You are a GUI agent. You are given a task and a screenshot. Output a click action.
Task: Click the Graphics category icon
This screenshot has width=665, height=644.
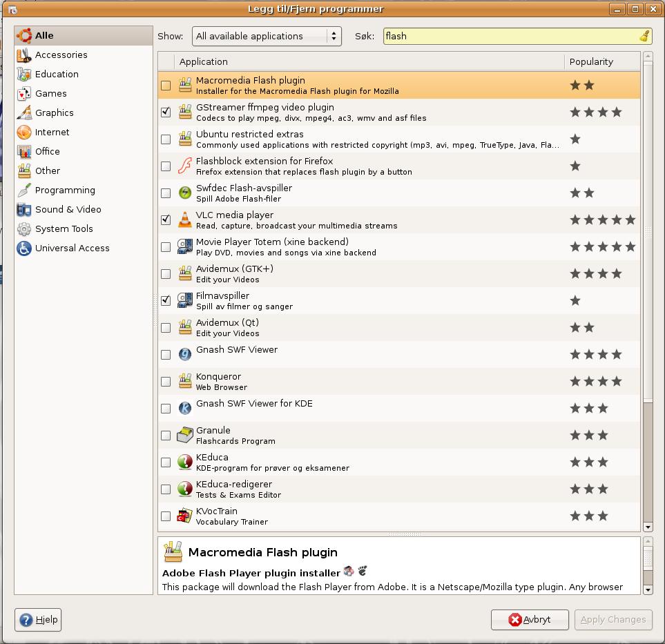click(x=24, y=113)
